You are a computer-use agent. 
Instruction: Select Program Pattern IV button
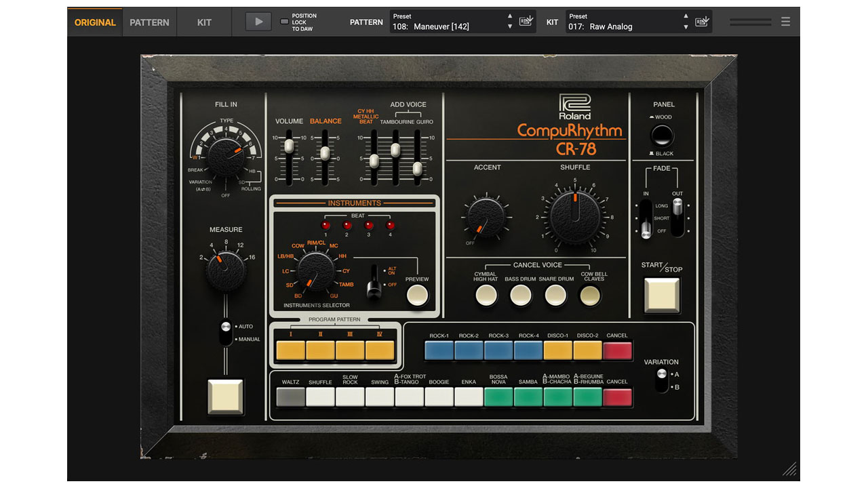(x=380, y=350)
